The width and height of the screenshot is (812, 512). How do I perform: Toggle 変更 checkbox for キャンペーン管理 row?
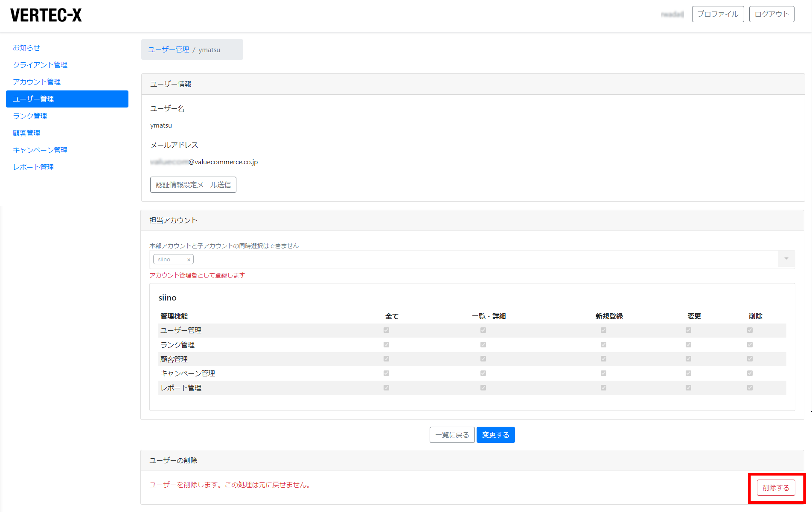688,373
